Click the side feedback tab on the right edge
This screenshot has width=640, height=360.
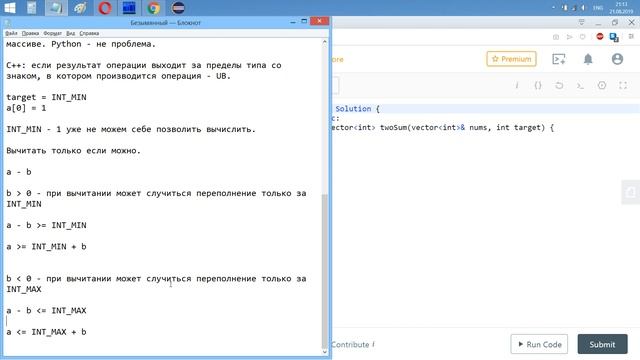pos(631,192)
